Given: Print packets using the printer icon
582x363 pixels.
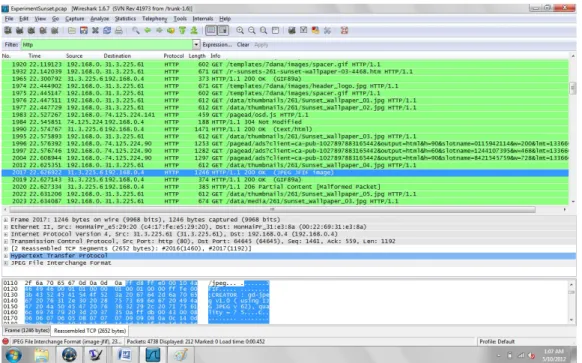Looking at the screenshot, I should pyautogui.click(x=119, y=30).
